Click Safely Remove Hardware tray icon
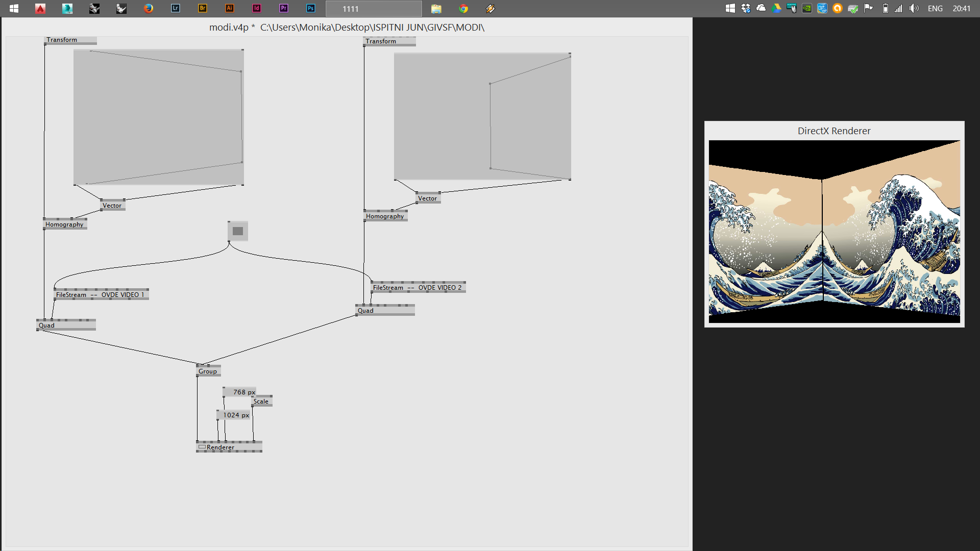 pyautogui.click(x=853, y=9)
